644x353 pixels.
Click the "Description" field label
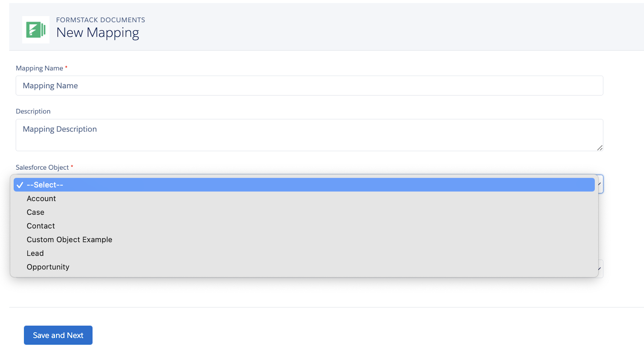pos(33,111)
